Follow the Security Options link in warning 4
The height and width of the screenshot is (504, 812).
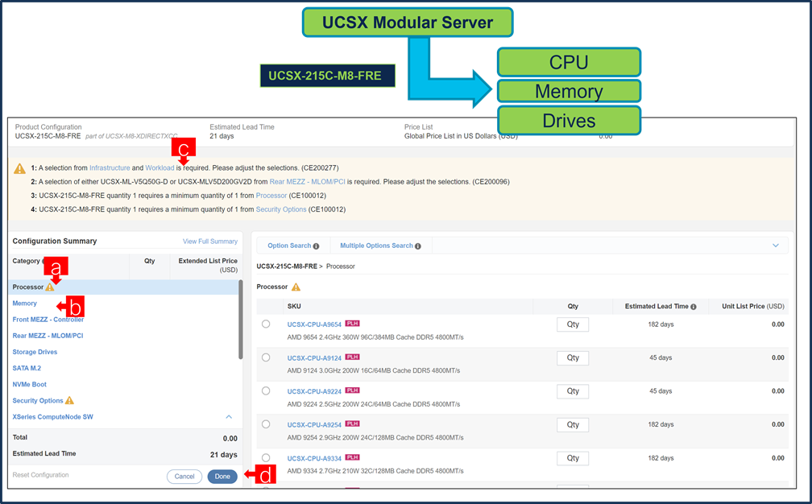(x=281, y=209)
